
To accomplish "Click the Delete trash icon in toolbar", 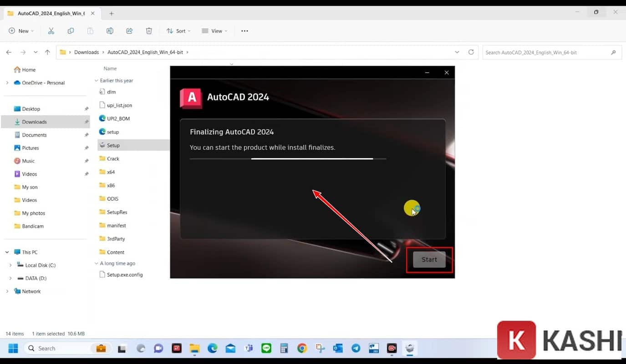I will click(149, 31).
